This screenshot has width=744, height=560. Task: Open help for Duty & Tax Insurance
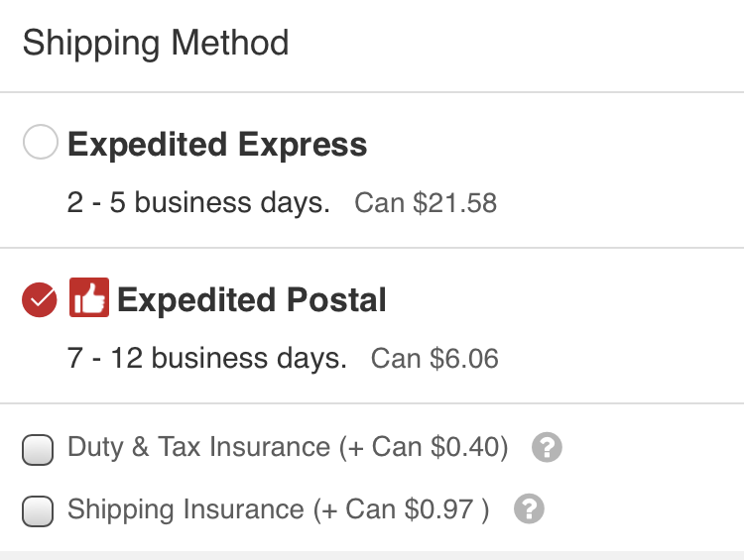point(547,448)
